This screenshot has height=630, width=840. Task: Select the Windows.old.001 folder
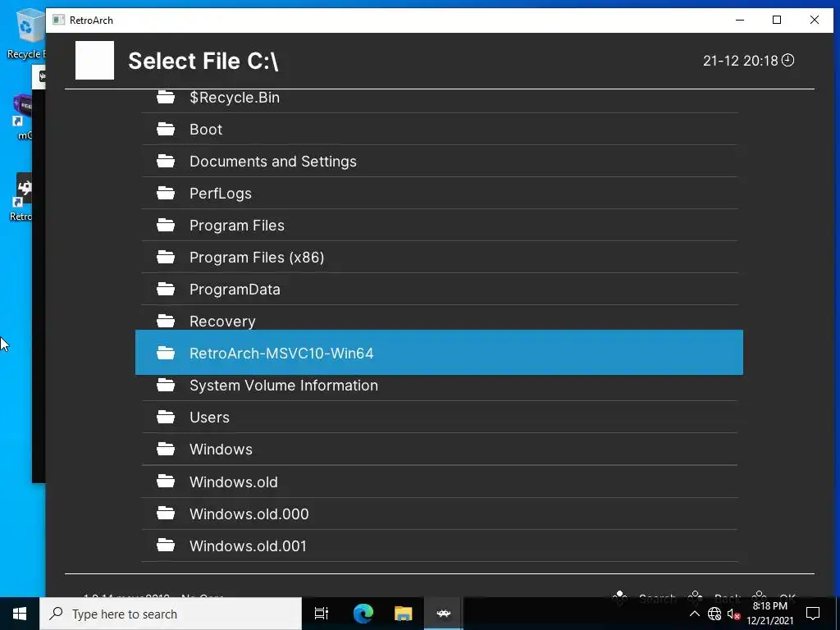click(440, 546)
